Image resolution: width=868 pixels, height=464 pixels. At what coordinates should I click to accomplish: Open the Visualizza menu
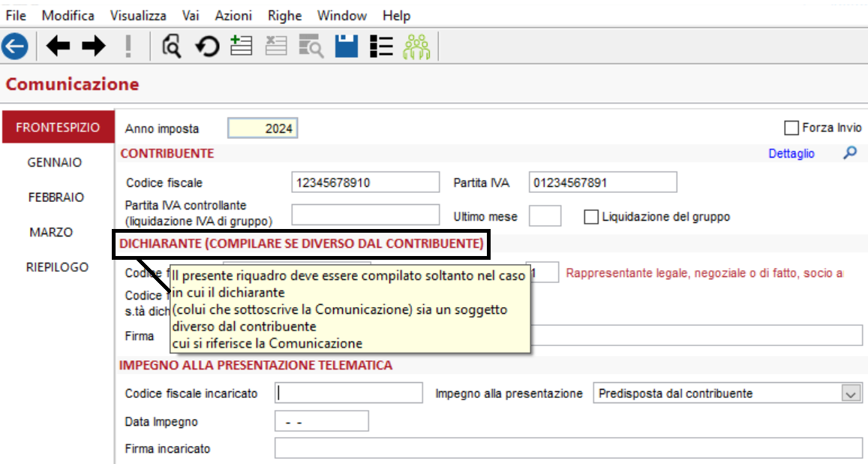click(x=138, y=16)
